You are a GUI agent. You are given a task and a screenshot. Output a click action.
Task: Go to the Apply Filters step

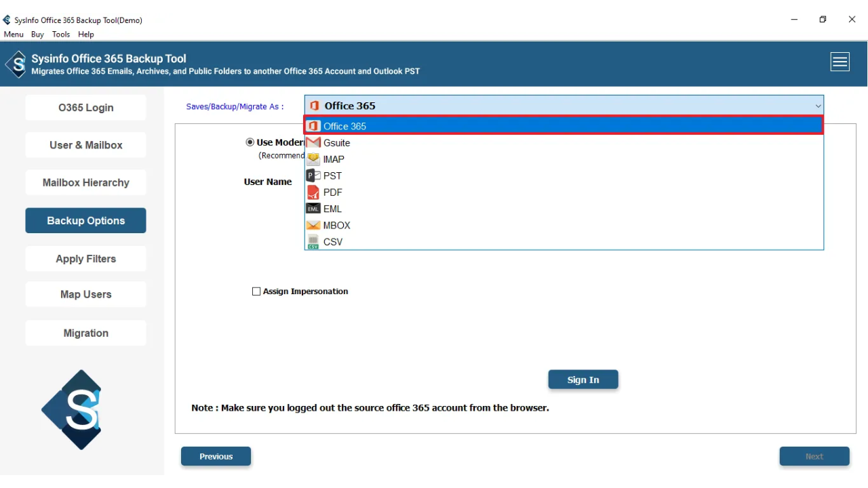86,259
